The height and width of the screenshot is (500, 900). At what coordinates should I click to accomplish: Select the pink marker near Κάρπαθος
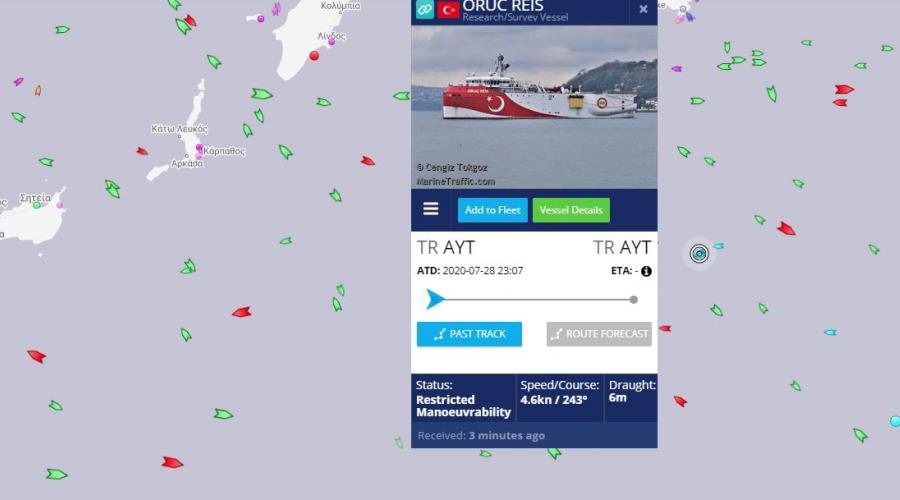coord(199,148)
